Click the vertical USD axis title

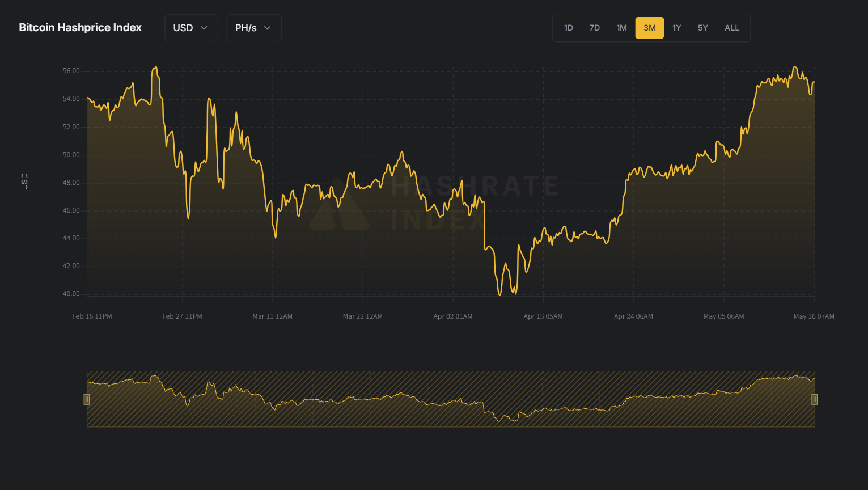click(24, 181)
